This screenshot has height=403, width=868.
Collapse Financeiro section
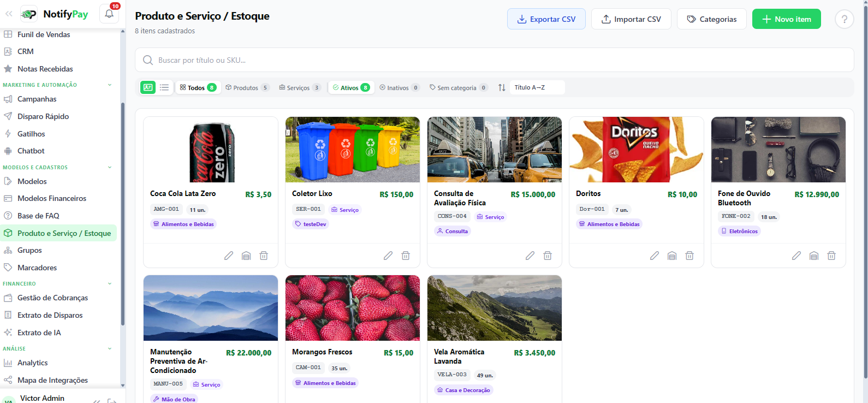110,284
